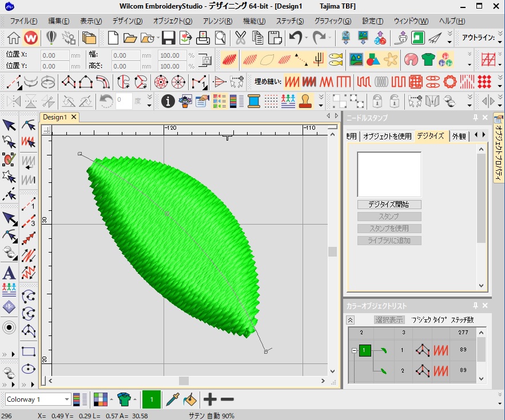The height and width of the screenshot is (420, 505).
Task: Select the Rectangle shape tool
Action: click(x=29, y=351)
